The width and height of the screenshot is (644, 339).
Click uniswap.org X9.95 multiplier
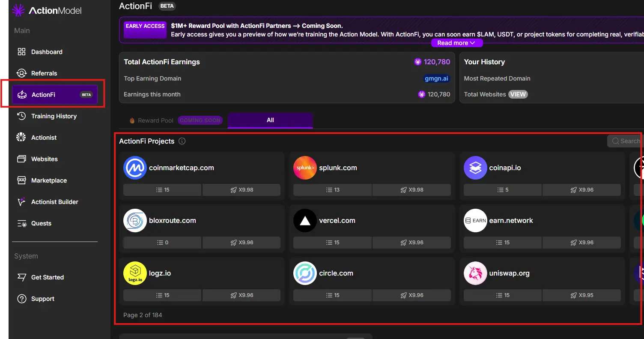pyautogui.click(x=581, y=295)
